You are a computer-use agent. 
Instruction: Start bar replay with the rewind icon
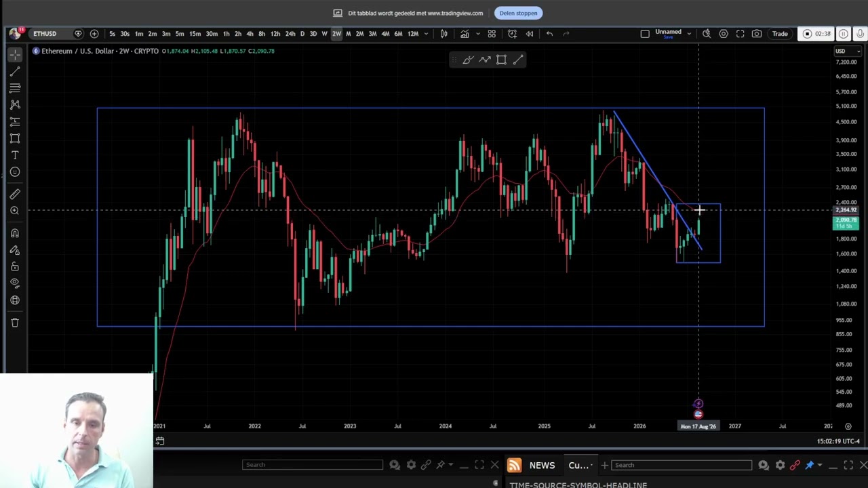[x=530, y=34]
